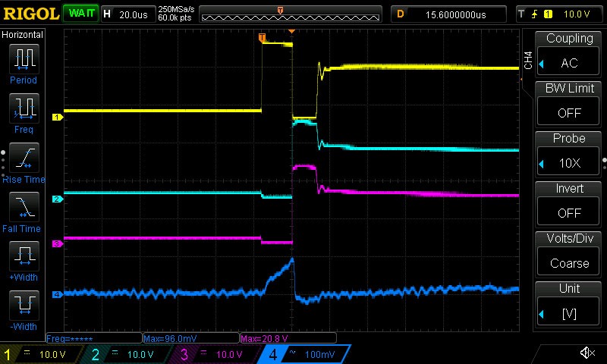Select the Fall Time measurement icon
The width and height of the screenshot is (607, 364).
coord(24,206)
